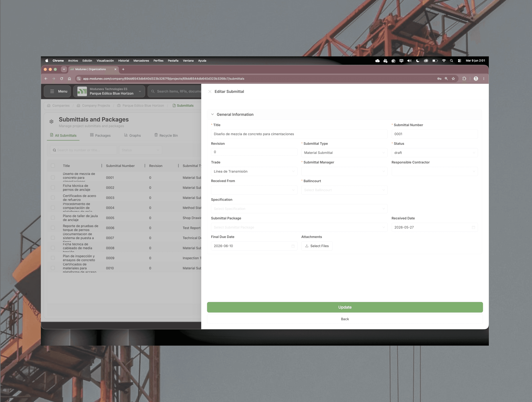The image size is (532, 402).
Task: Switch to the Recycle Bin tab
Action: [x=166, y=135]
